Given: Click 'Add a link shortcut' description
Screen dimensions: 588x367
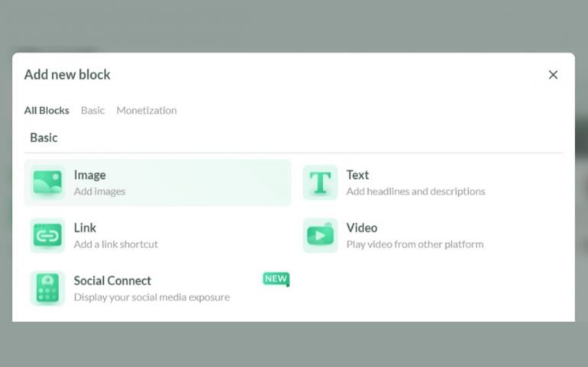Looking at the screenshot, I should coord(115,244).
